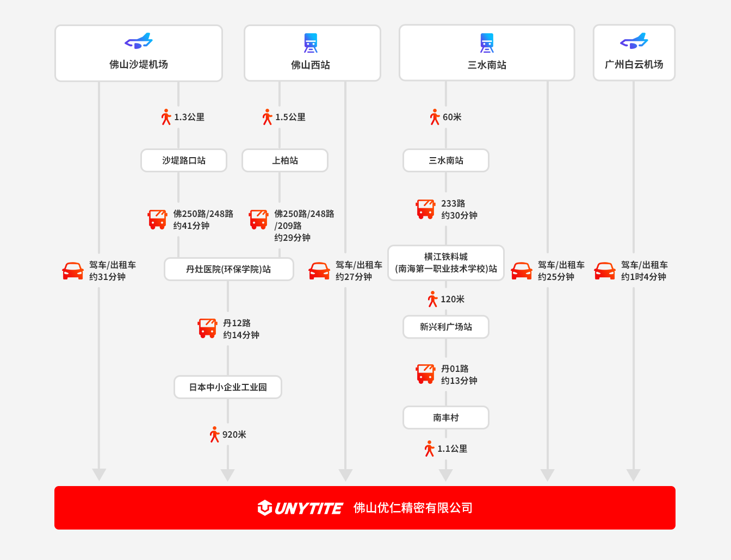Click the train icon above 佛山西站
Screen dimensions: 731x560
point(311,43)
